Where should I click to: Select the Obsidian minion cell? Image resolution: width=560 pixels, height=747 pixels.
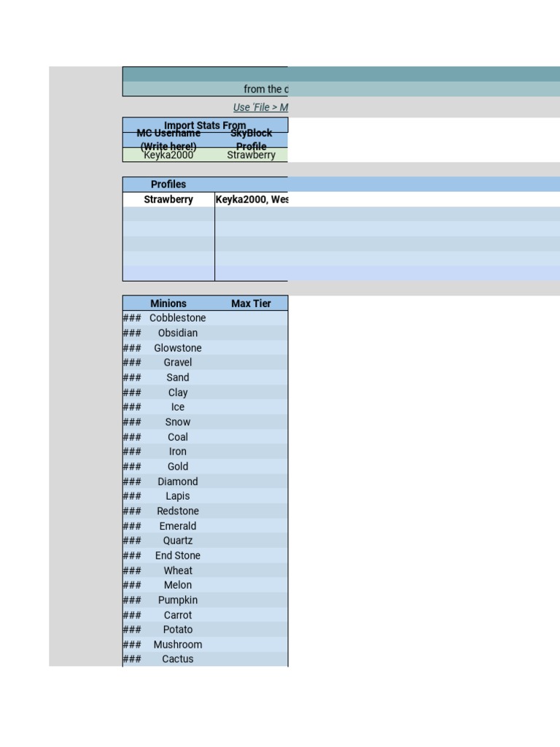click(x=178, y=333)
